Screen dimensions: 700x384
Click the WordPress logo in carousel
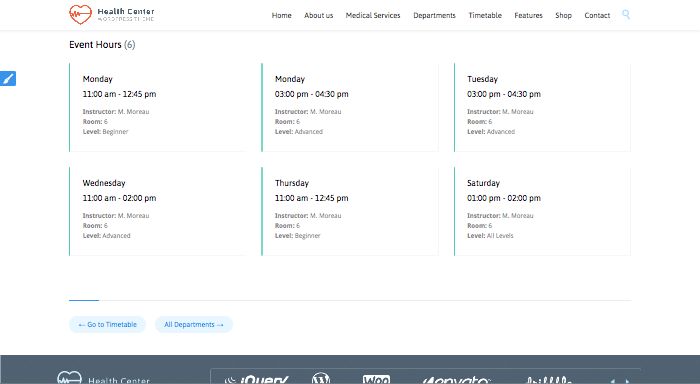[321, 378]
